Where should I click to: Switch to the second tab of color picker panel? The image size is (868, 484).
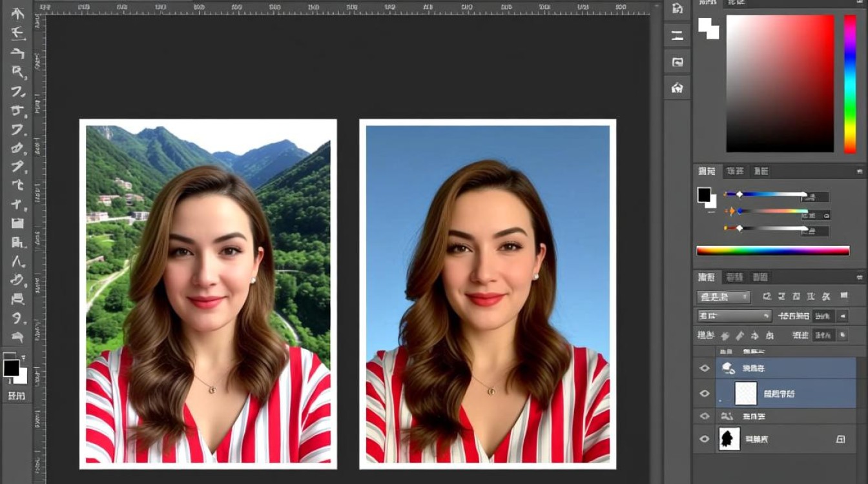click(736, 3)
